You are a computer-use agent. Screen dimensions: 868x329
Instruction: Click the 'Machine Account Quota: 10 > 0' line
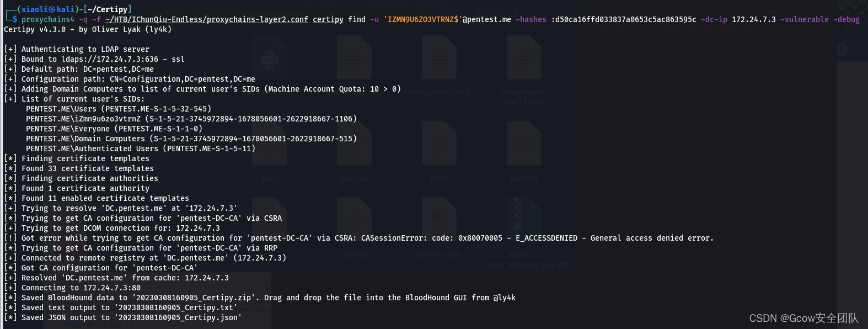[x=202, y=89]
